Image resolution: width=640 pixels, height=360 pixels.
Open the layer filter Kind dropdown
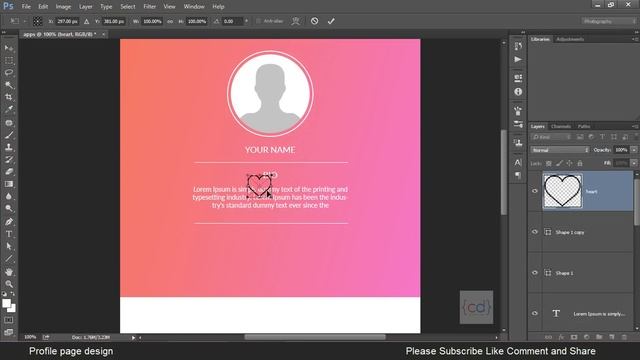pyautogui.click(x=551, y=137)
